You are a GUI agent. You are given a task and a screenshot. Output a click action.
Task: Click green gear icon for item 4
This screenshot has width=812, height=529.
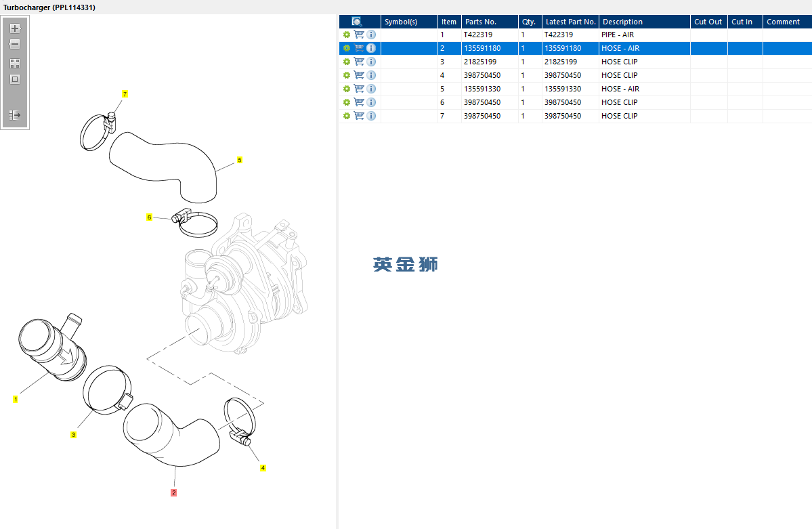[347, 75]
